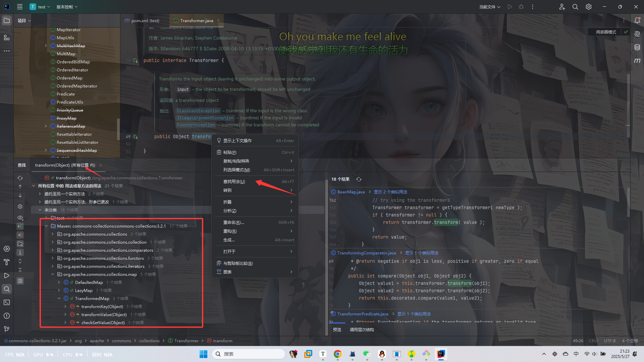This screenshot has height=362, width=644.
Task: Open the Database tool window
Action: (x=637, y=47)
